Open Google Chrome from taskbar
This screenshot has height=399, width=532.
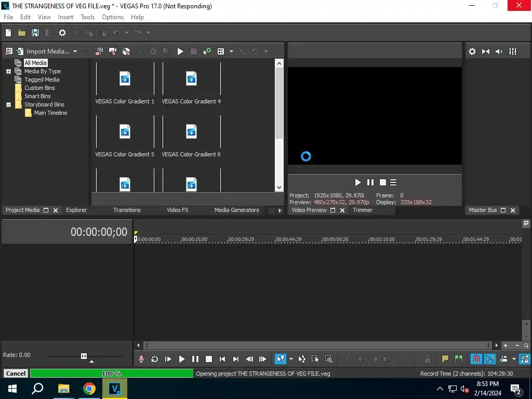89,389
